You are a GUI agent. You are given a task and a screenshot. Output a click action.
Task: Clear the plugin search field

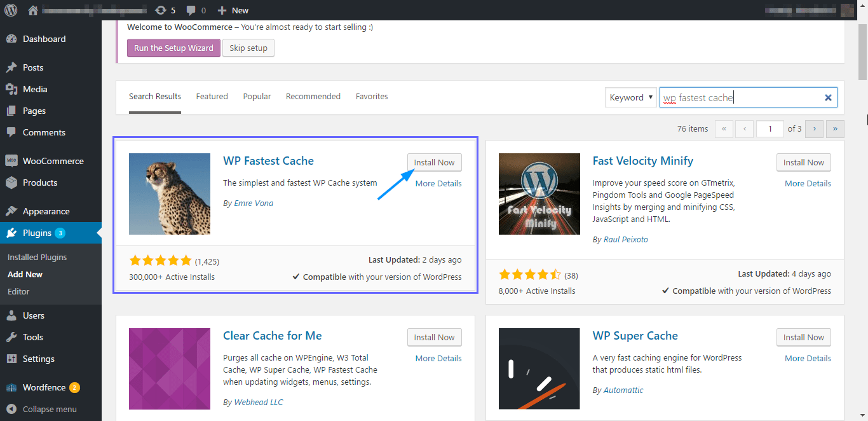coord(828,97)
